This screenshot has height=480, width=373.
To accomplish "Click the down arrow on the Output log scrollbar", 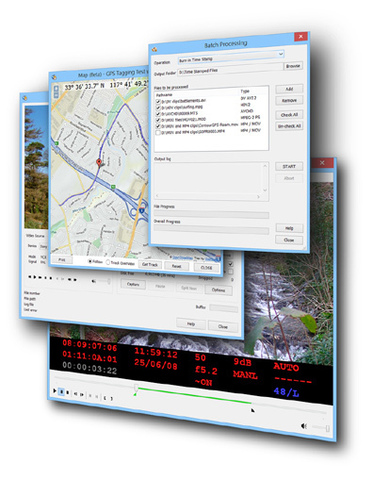I will (265, 190).
